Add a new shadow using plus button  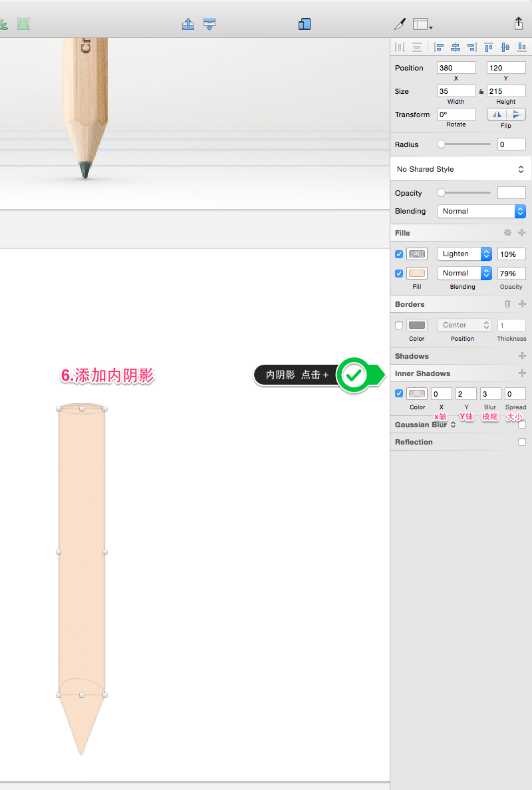pyautogui.click(x=522, y=356)
